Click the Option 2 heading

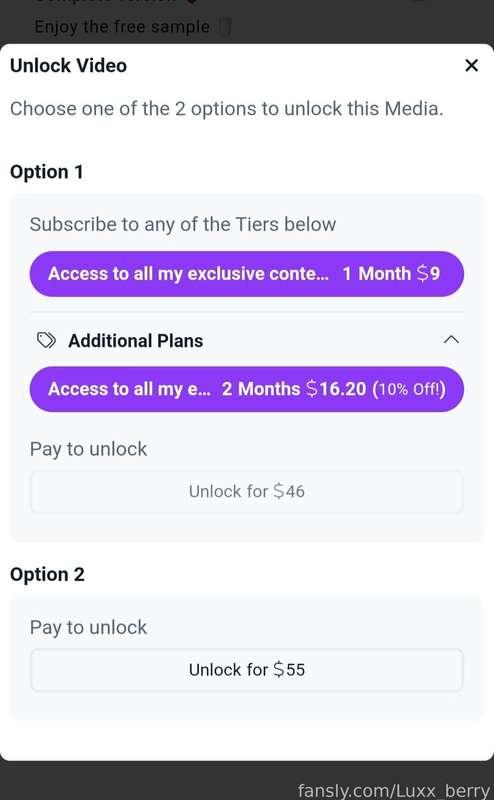click(x=47, y=574)
